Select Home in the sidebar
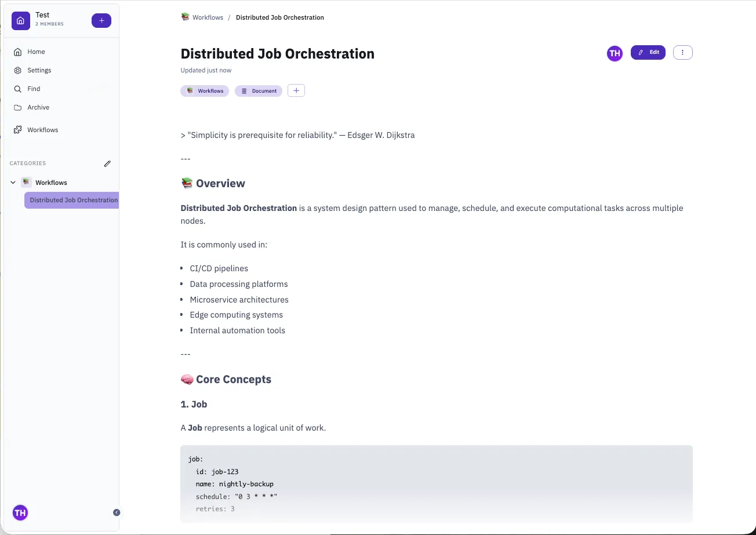The width and height of the screenshot is (756, 535). tap(35, 52)
